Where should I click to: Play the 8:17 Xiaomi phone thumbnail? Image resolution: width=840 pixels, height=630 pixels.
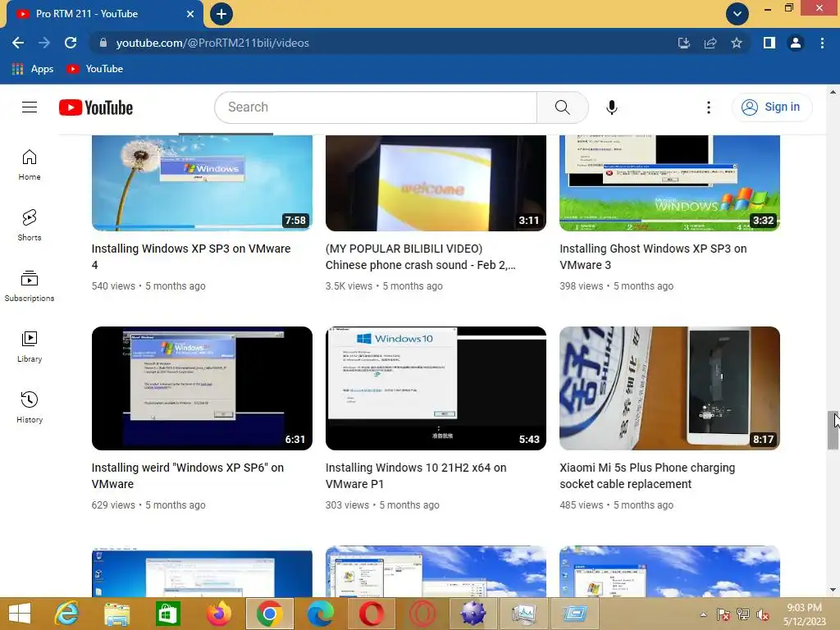[669, 388]
